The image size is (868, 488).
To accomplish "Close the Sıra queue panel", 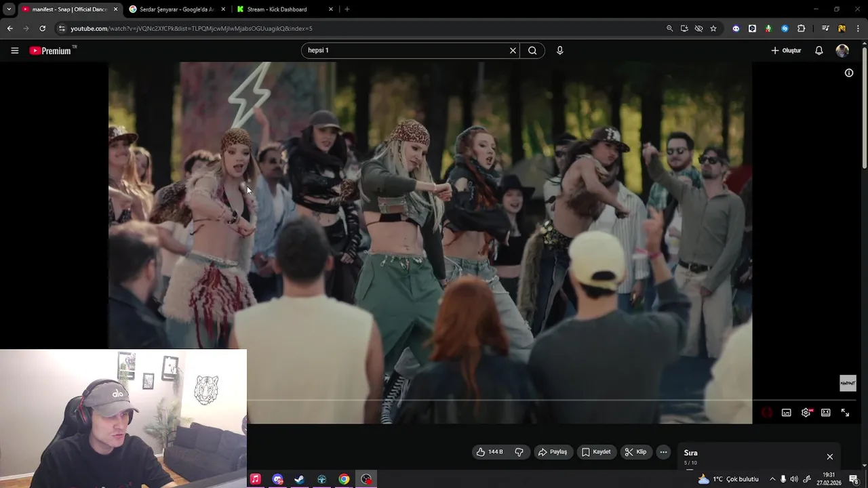I will (x=829, y=457).
